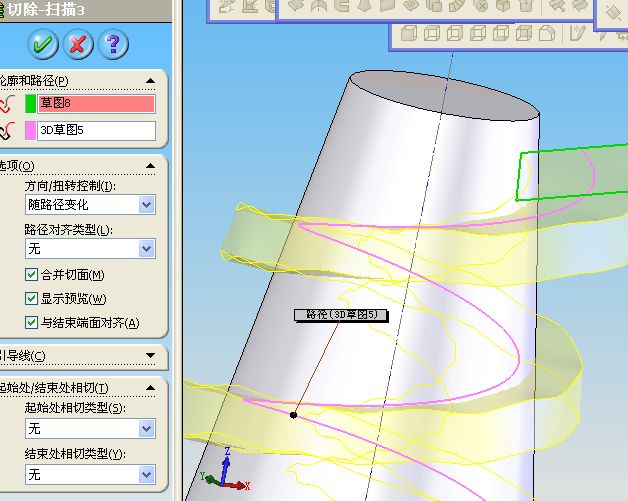
Task: Toggle the 与结束端面对齐(A) checkbox
Action: (x=31, y=323)
